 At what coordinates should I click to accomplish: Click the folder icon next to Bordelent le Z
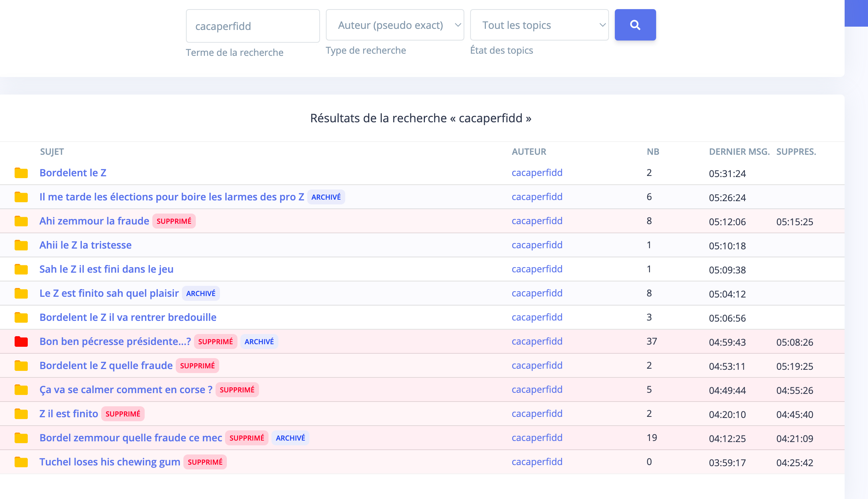pyautogui.click(x=21, y=173)
